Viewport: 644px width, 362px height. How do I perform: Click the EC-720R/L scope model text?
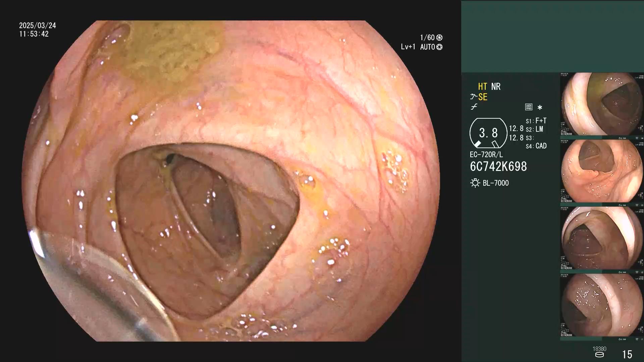(486, 155)
